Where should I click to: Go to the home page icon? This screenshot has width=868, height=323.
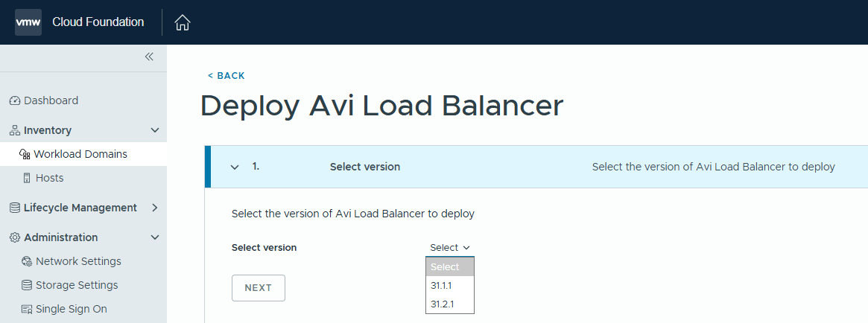tap(182, 22)
